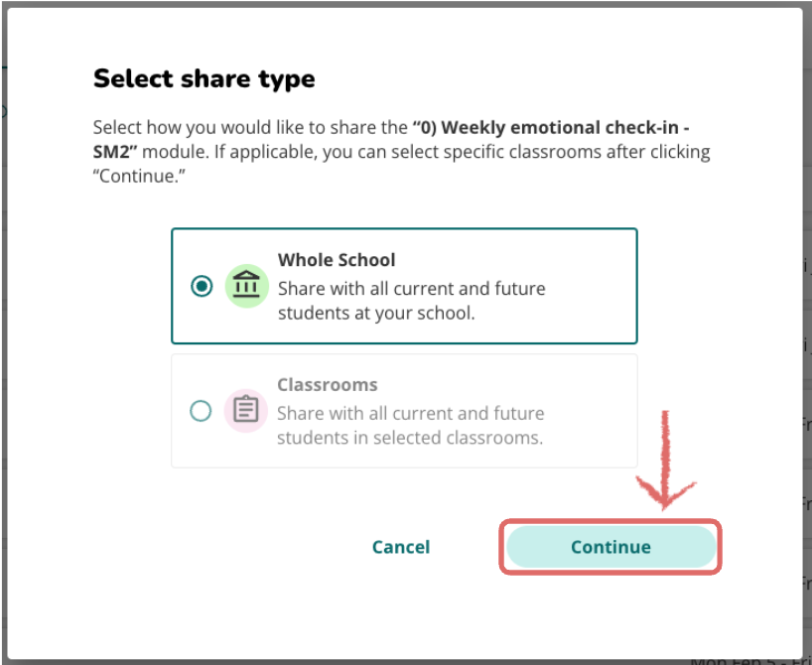Click the instruction paragraph mentioning "Continue."
The image size is (812, 665).
point(401,152)
